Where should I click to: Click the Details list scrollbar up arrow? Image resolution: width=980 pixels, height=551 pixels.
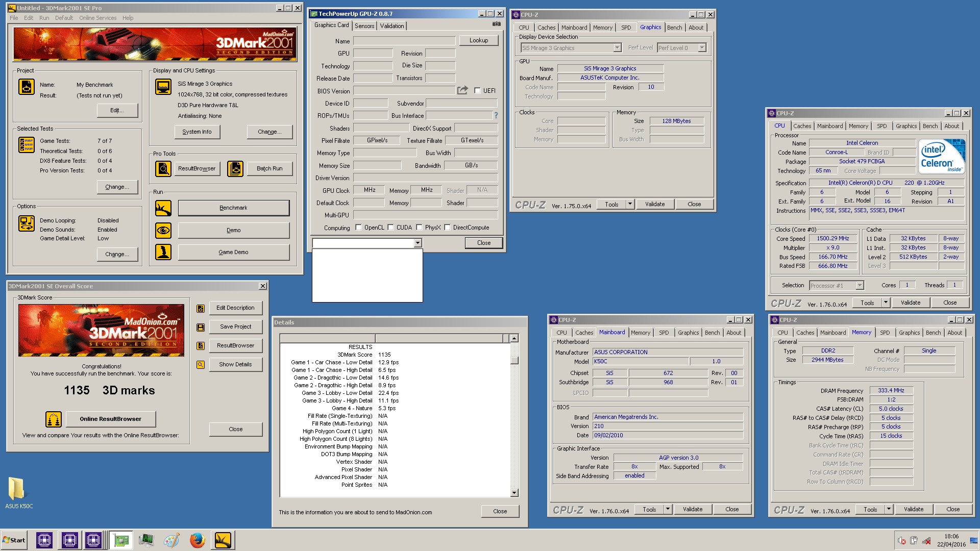(514, 338)
